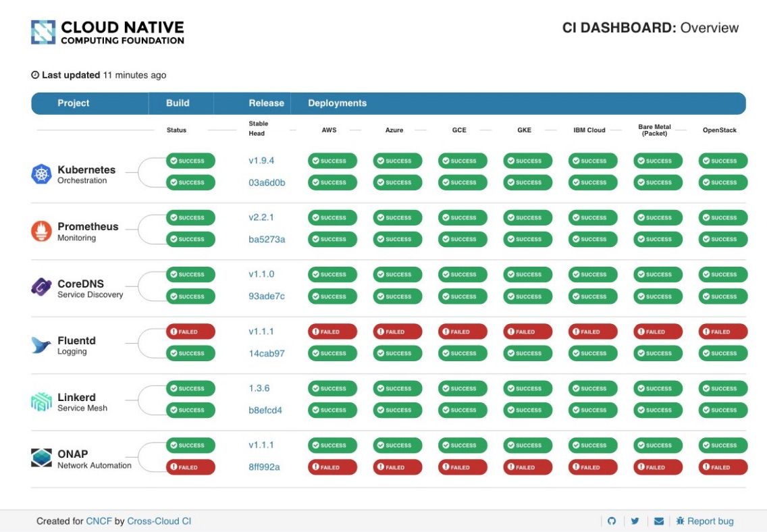Open Prometheus release v2.2.1 link
The height and width of the screenshot is (532, 767).
click(x=261, y=217)
